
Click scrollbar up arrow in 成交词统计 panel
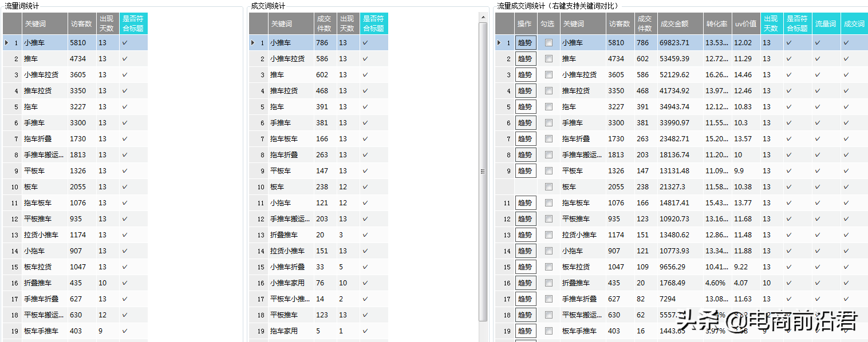[x=483, y=17]
